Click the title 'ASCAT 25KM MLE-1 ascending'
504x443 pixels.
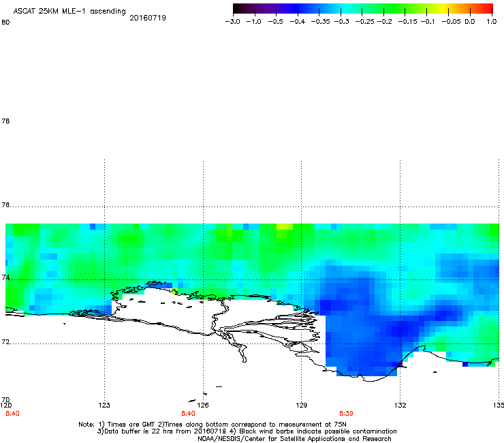click(69, 12)
